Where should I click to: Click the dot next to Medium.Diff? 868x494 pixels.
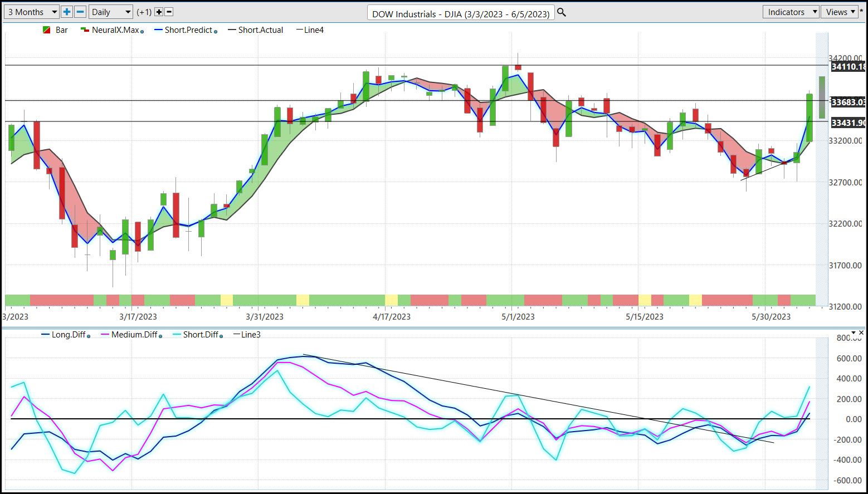[x=160, y=336]
